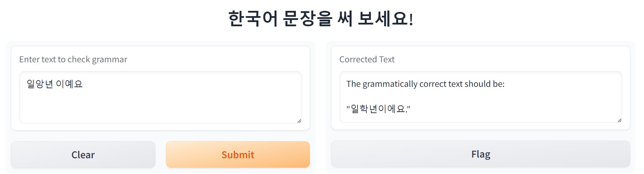Viewport: 644px width, 174px height.
Task: Click the word "써" in the heading
Action: 345,19
